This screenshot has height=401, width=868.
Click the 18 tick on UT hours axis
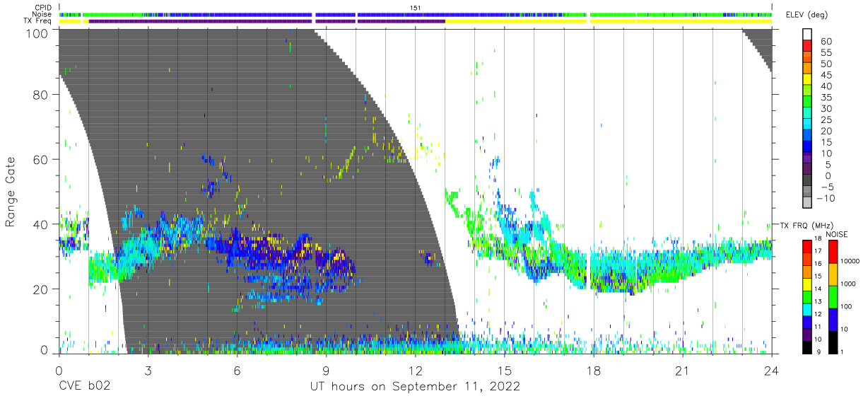[x=594, y=371]
